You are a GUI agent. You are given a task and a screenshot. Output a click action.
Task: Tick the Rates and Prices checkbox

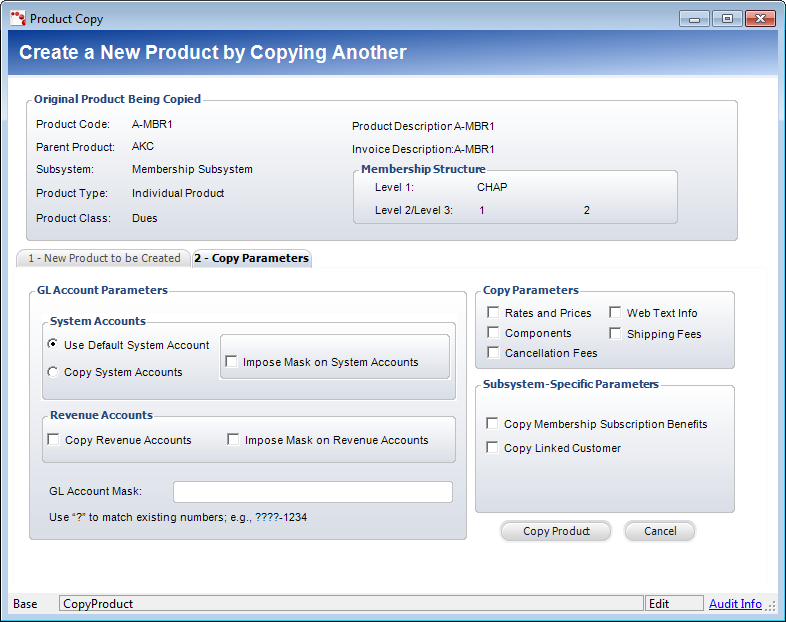tap(493, 313)
